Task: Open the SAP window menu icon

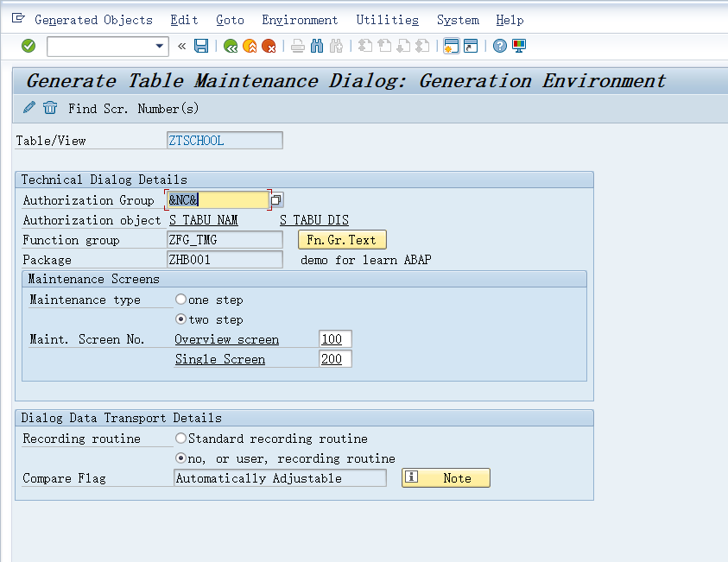Action: pos(18,19)
